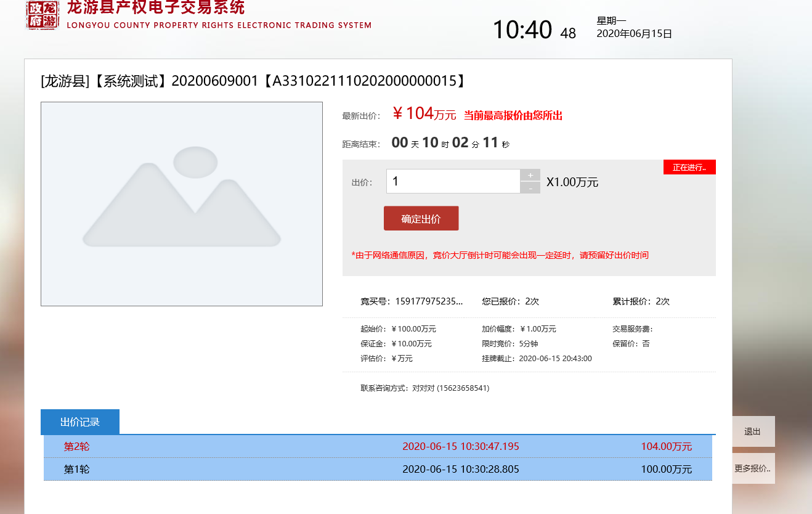
Task: Increase bid multiplier with plus button
Action: pos(530,175)
